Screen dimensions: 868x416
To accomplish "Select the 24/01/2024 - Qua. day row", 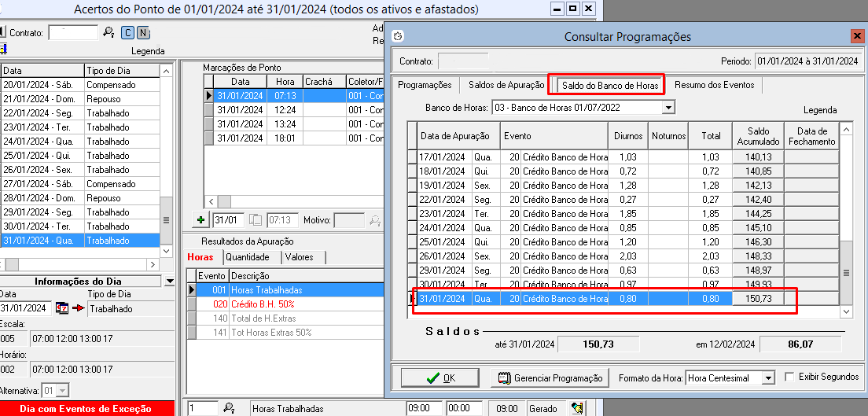I will [43, 142].
